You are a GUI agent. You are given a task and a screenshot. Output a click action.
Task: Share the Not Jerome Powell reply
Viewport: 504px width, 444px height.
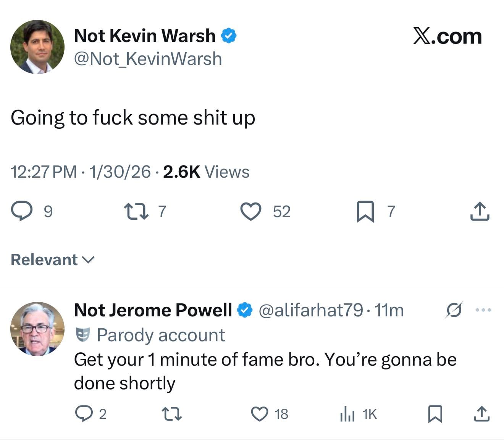(481, 414)
